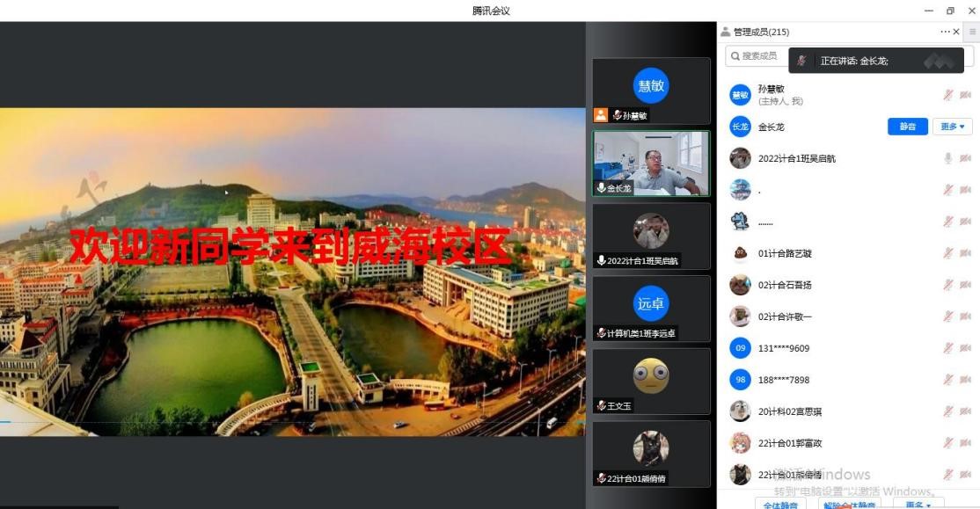
Task: Click the orange host icon on 孙慧敏 tile
Action: pos(601,114)
